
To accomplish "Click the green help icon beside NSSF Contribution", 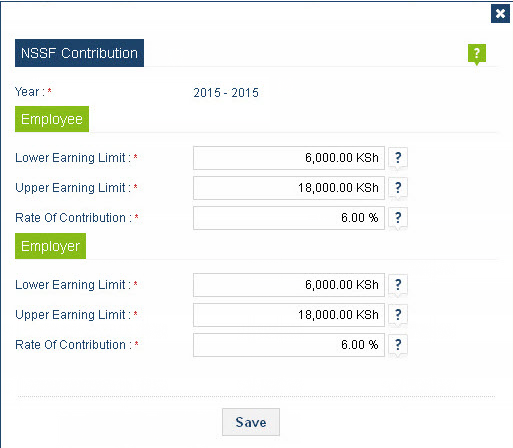I will tap(477, 53).
